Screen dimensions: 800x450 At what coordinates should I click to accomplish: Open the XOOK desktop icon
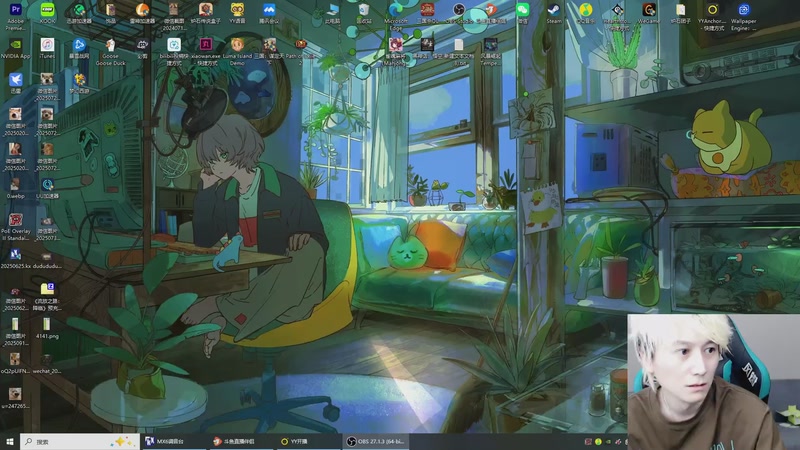point(47,13)
